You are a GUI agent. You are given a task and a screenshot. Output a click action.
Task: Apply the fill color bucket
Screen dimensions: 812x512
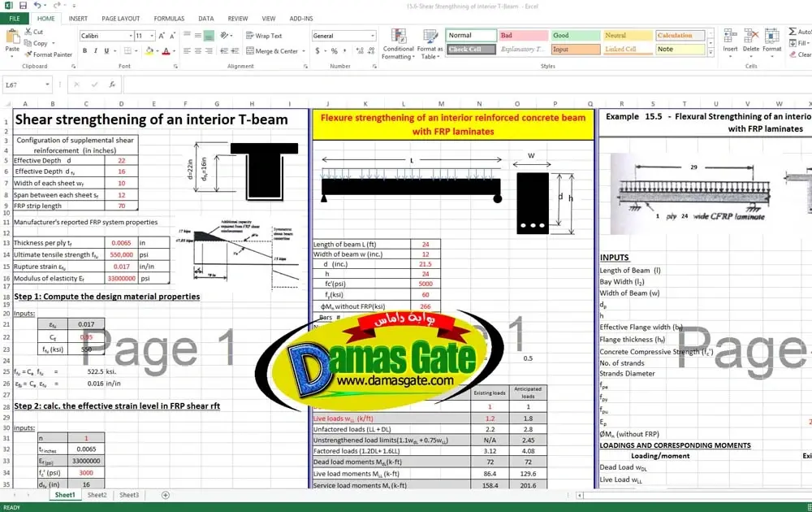pyautogui.click(x=149, y=50)
